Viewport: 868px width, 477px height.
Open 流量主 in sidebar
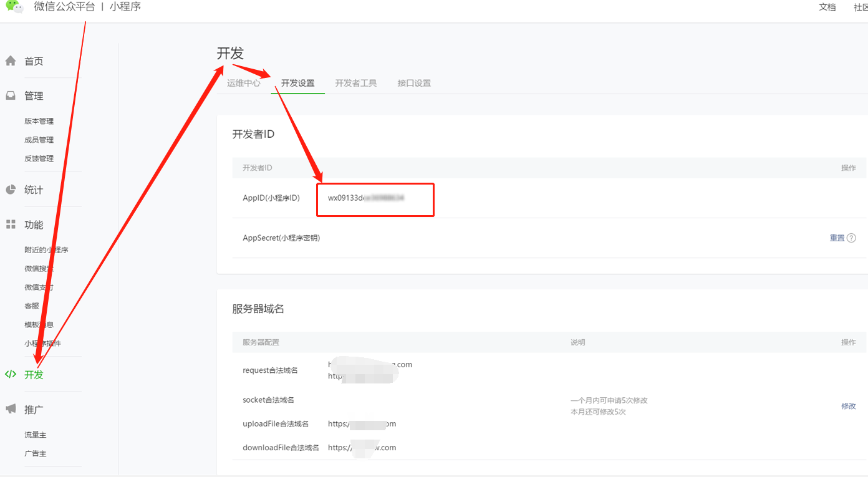(x=36, y=435)
